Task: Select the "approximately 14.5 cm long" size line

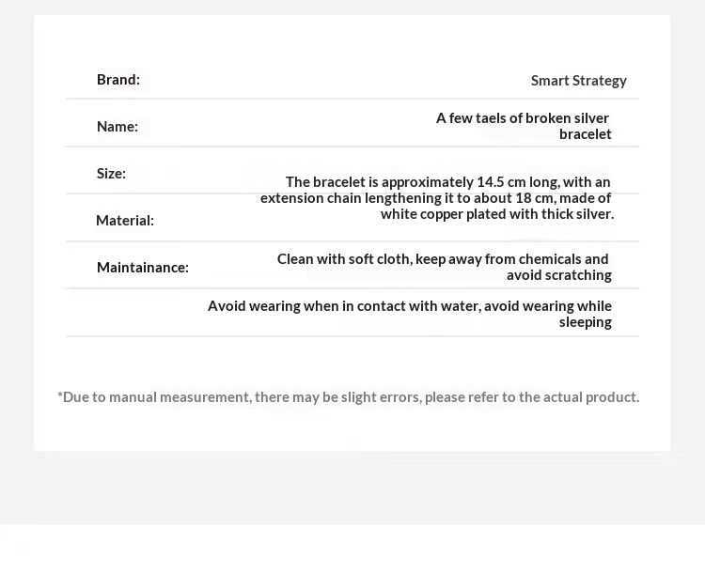Action: tap(447, 182)
